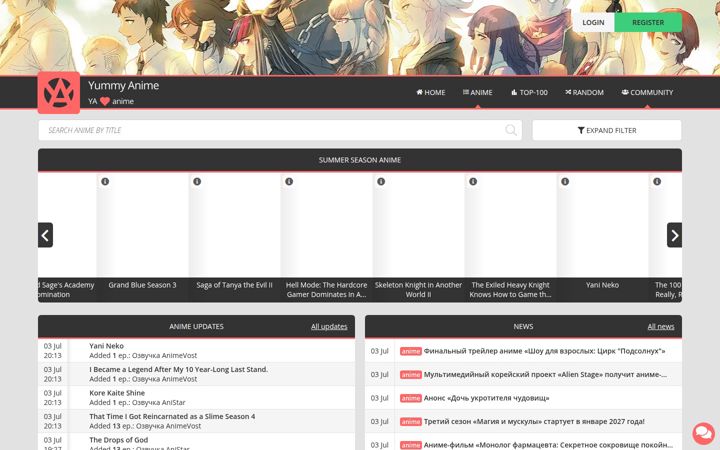Open Reincarnated as a Slime Season 4 update

(172, 416)
